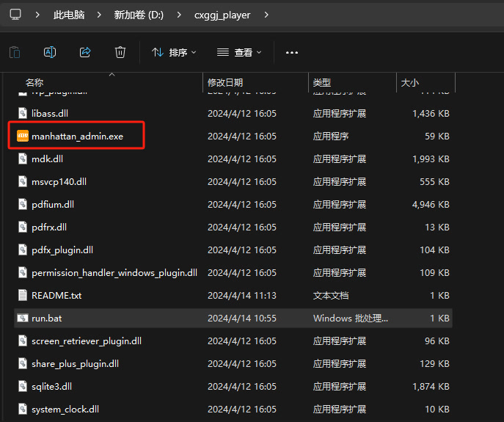Click the delete trash icon
The width and height of the screenshot is (504, 422).
tap(120, 52)
